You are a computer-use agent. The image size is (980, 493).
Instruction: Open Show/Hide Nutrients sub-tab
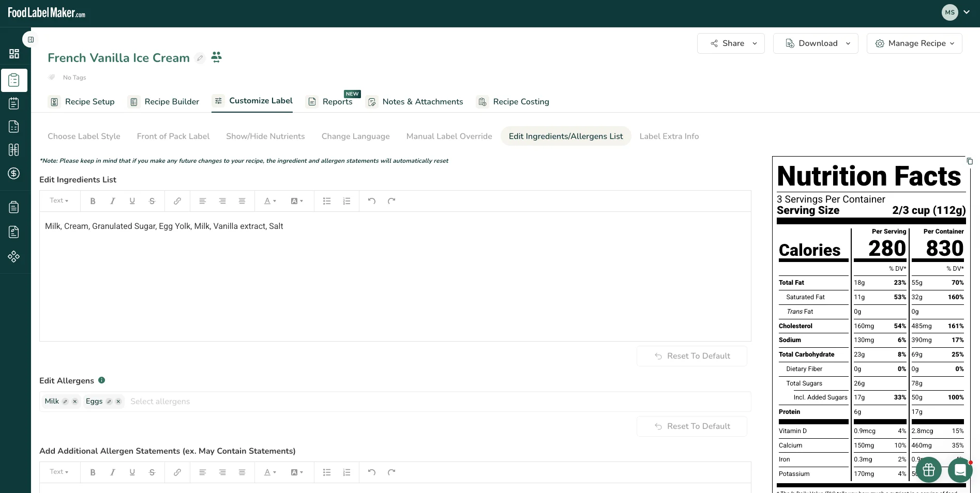[x=265, y=136]
